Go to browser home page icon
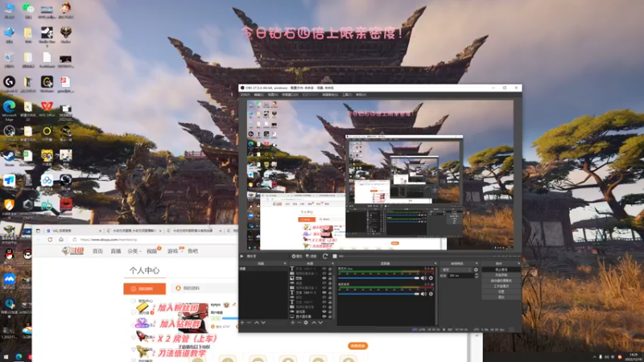Screen dimensions: 644x362 (x=61, y=239)
